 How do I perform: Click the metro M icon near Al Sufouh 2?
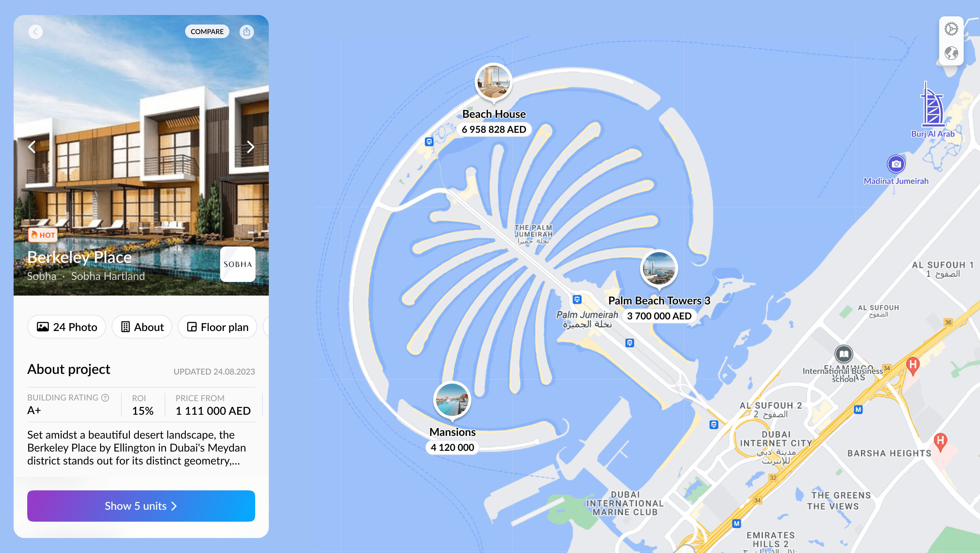[858, 410]
